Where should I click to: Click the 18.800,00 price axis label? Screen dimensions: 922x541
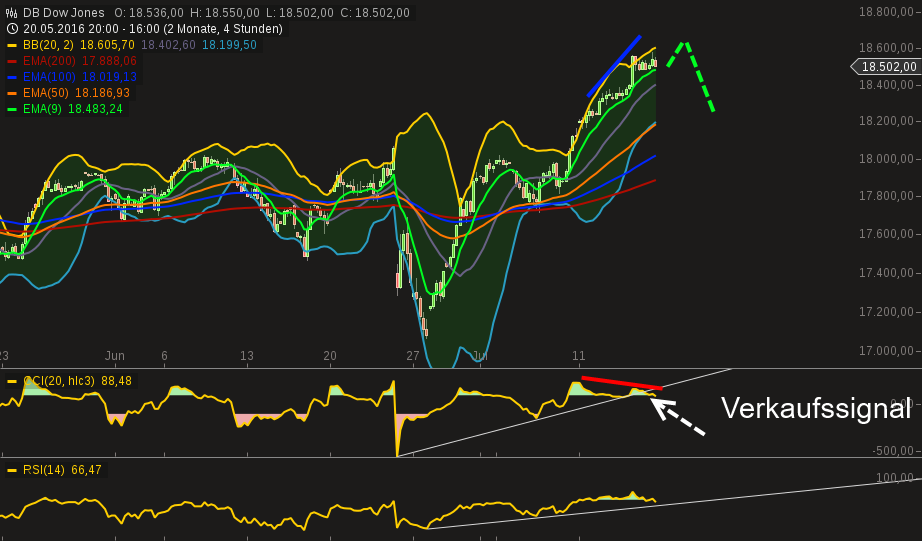[x=886, y=12]
